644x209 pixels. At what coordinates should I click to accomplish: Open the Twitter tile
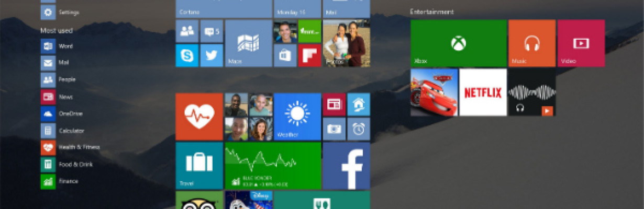(x=212, y=55)
